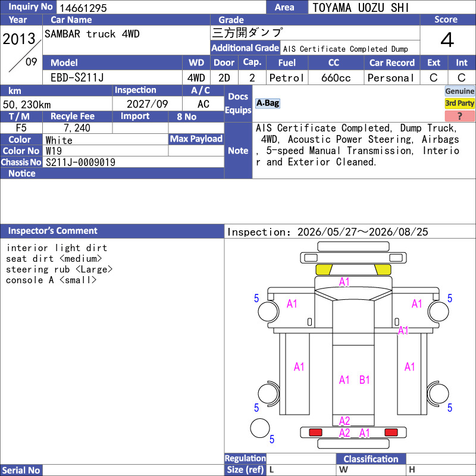Screen dimensions: 476x476
Task: Click area TOYAMA UOZU SHI
Action: (x=361, y=8)
